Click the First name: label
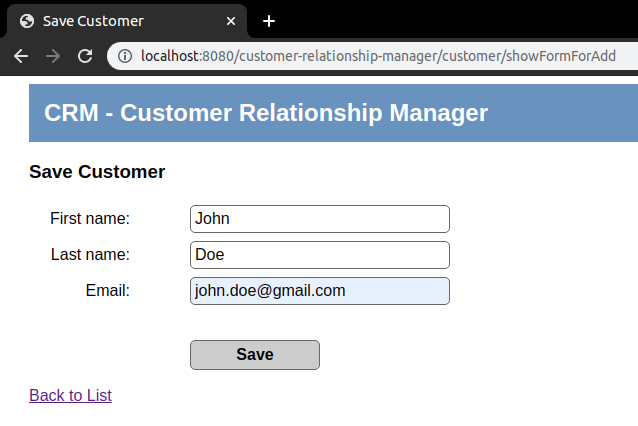The image size is (638, 426). pyautogui.click(x=90, y=218)
